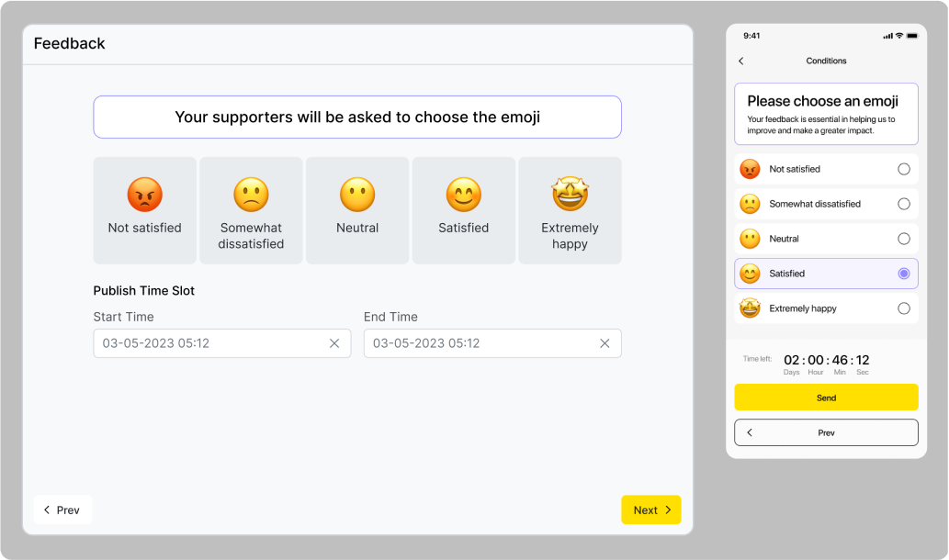Select the angry Not satisfied emoji card
This screenshot has width=949, height=560.
click(144, 210)
